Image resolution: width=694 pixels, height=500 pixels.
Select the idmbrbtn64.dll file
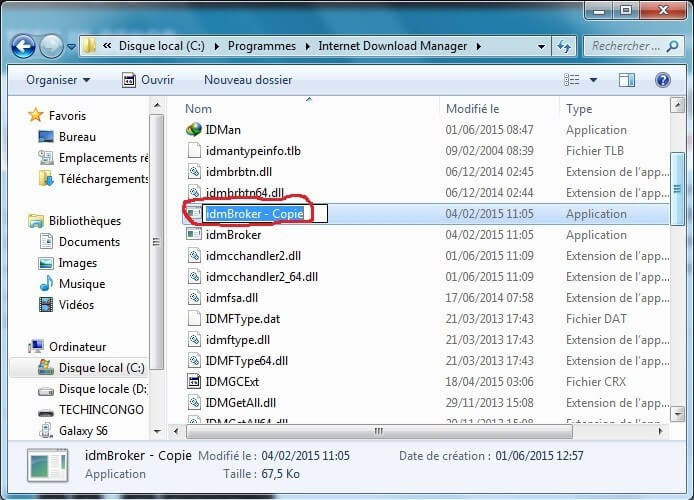tap(244, 192)
